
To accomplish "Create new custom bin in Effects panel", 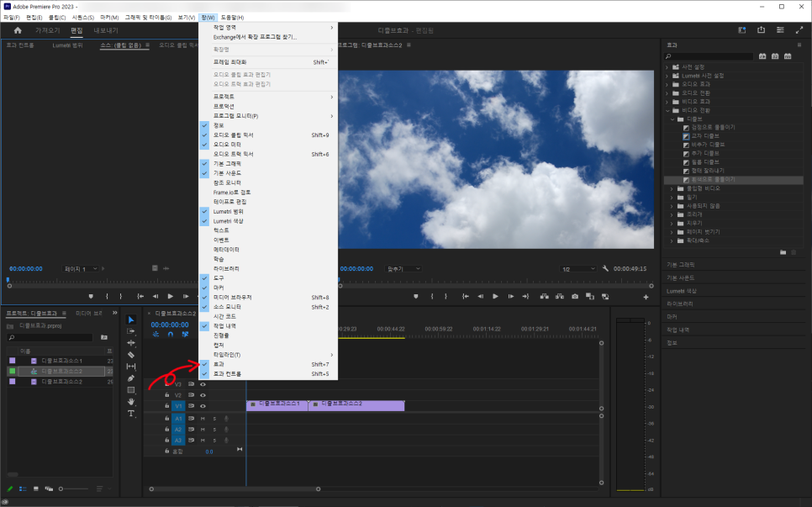I will click(783, 251).
